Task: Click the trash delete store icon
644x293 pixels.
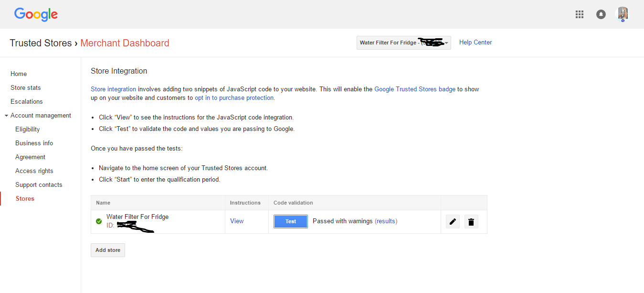Action: (471, 222)
